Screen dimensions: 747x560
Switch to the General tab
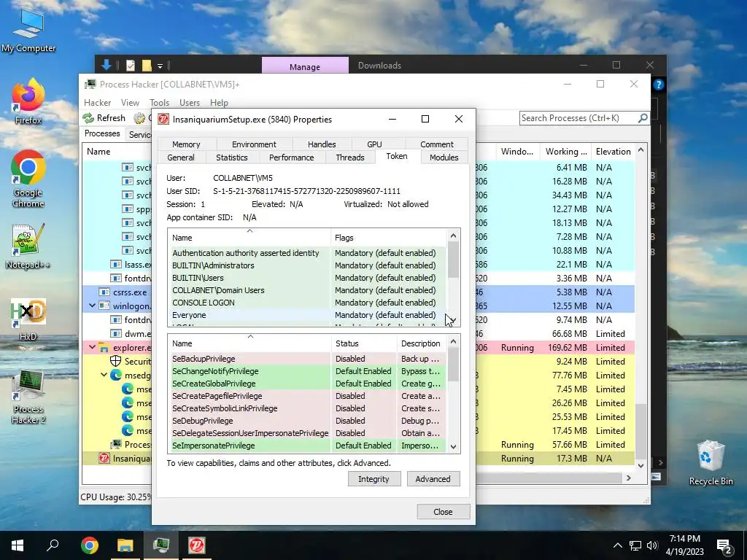coord(181,157)
